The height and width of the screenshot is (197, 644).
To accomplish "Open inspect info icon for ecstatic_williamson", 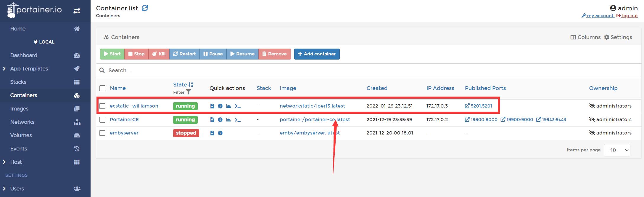I will 220,106.
